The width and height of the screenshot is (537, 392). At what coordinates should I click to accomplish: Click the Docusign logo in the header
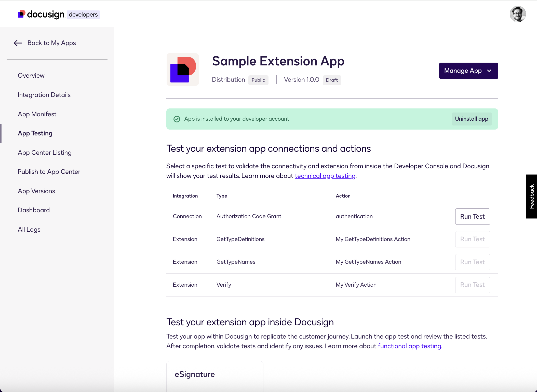[x=41, y=14]
